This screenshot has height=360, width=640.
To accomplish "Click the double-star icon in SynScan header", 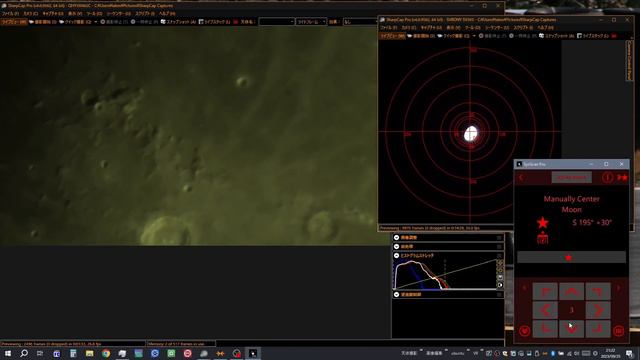I will (x=622, y=178).
